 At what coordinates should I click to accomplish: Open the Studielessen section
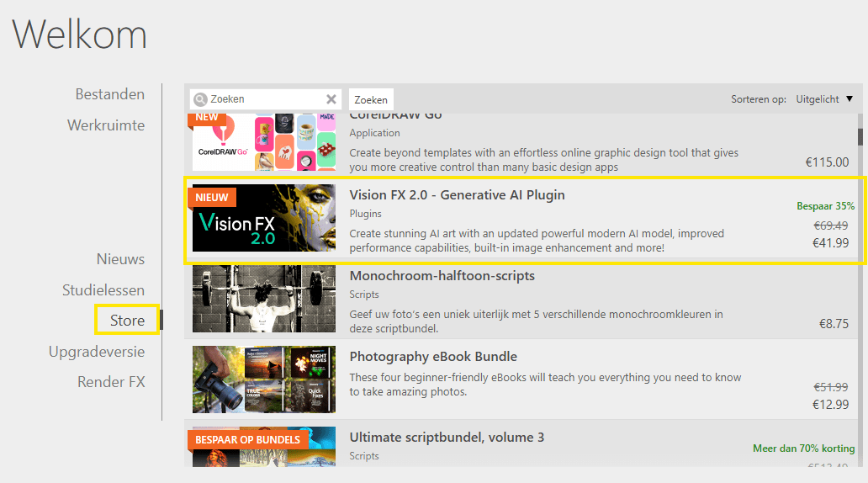click(103, 290)
